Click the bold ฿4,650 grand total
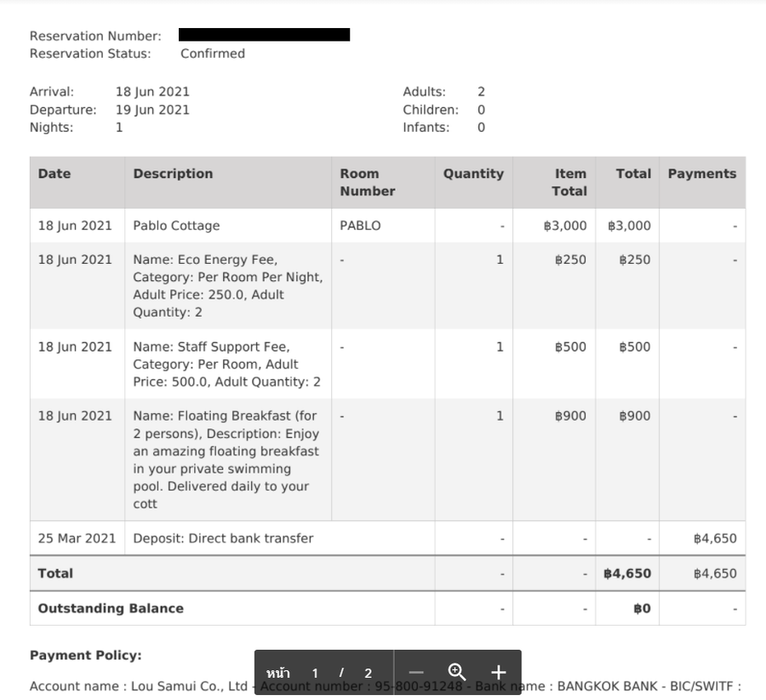The image size is (766, 700). tap(627, 573)
